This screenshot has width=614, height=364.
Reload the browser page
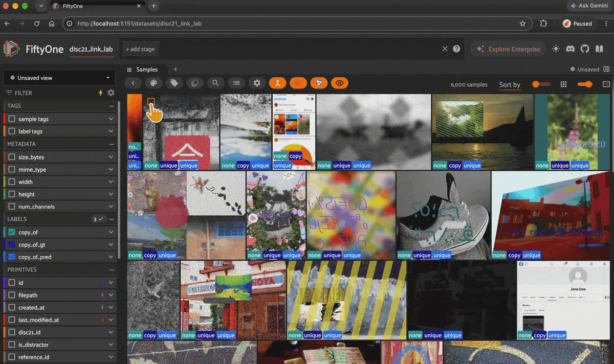click(37, 24)
